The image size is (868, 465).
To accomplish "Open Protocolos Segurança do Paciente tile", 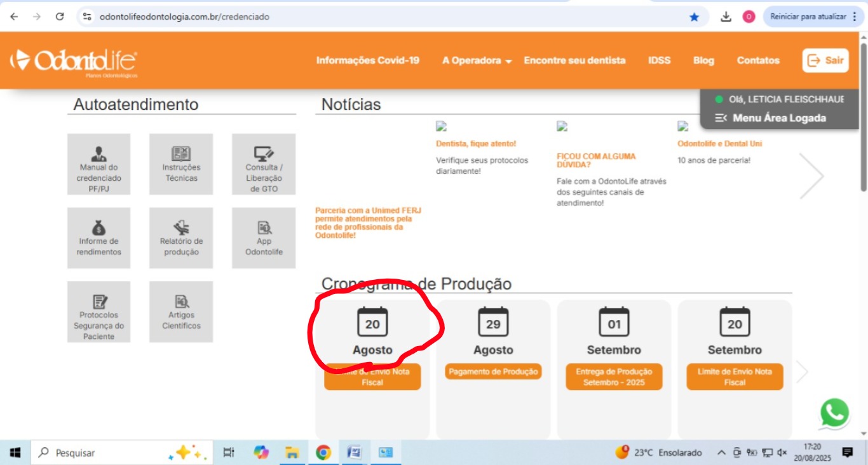I will [98, 312].
